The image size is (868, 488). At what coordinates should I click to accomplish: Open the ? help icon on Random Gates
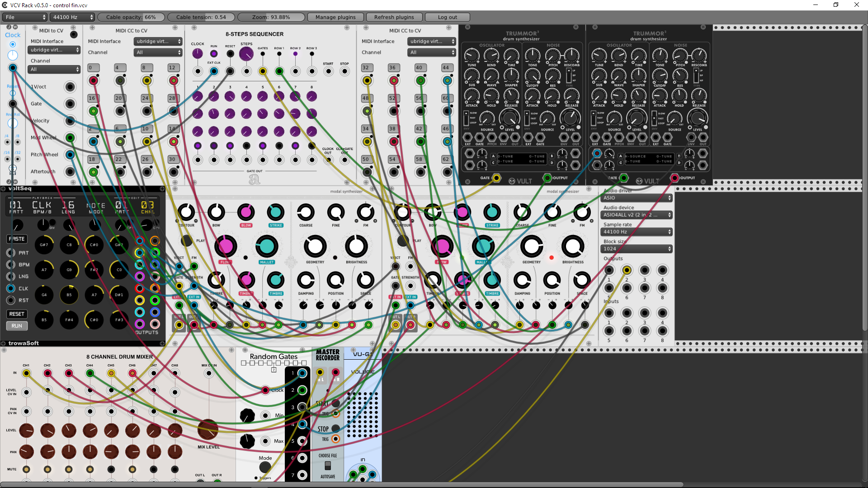click(x=274, y=370)
